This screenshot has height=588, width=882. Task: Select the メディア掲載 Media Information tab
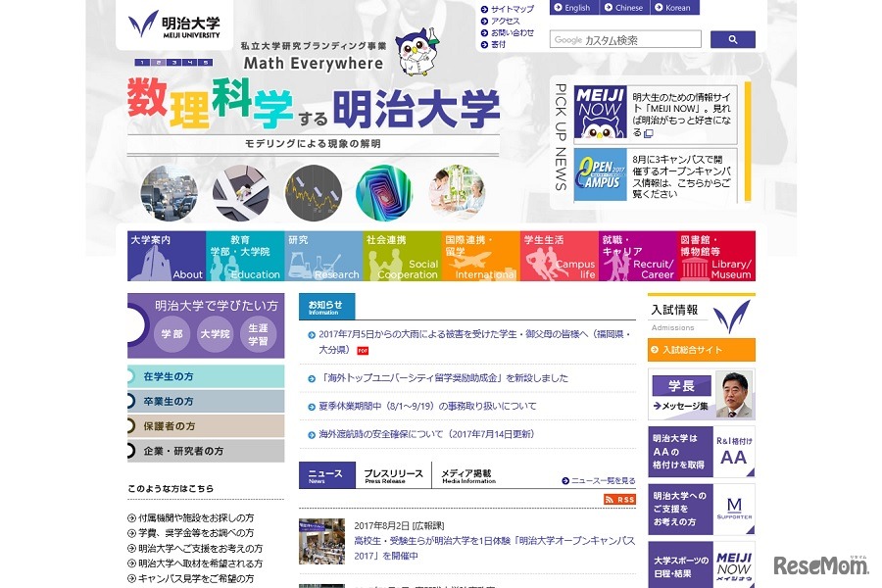pyautogui.click(x=468, y=475)
